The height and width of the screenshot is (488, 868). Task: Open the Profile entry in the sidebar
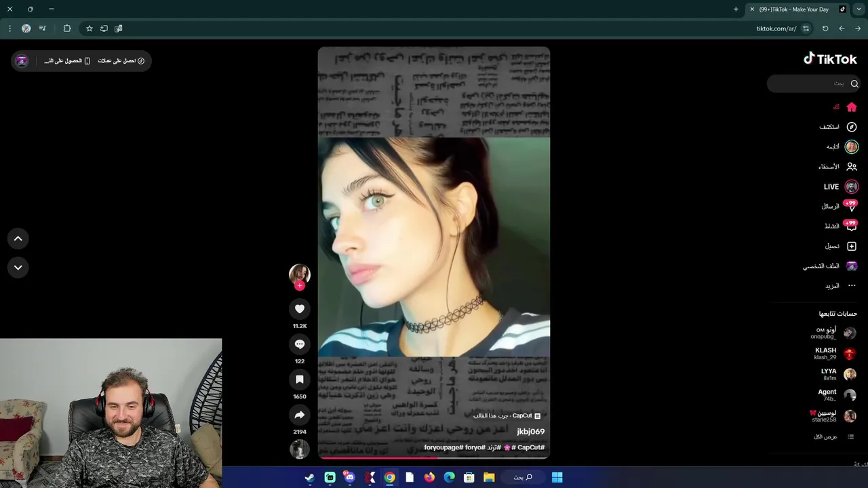(x=831, y=266)
